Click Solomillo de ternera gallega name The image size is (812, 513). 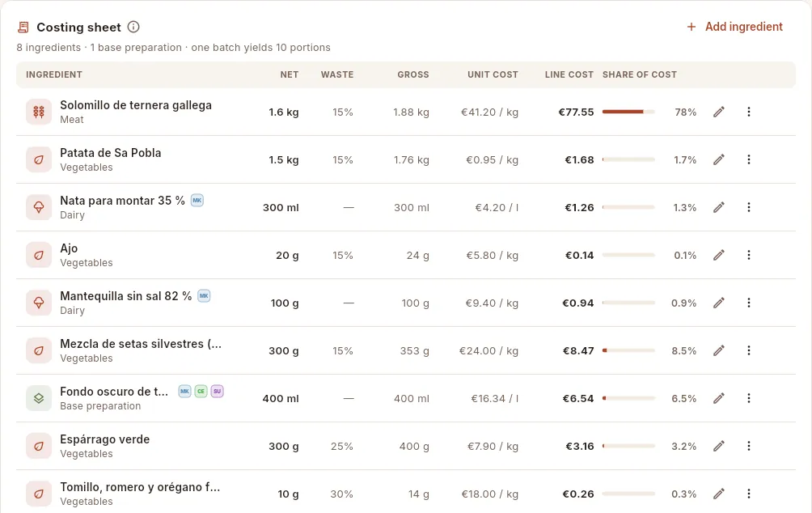pyautogui.click(x=136, y=105)
